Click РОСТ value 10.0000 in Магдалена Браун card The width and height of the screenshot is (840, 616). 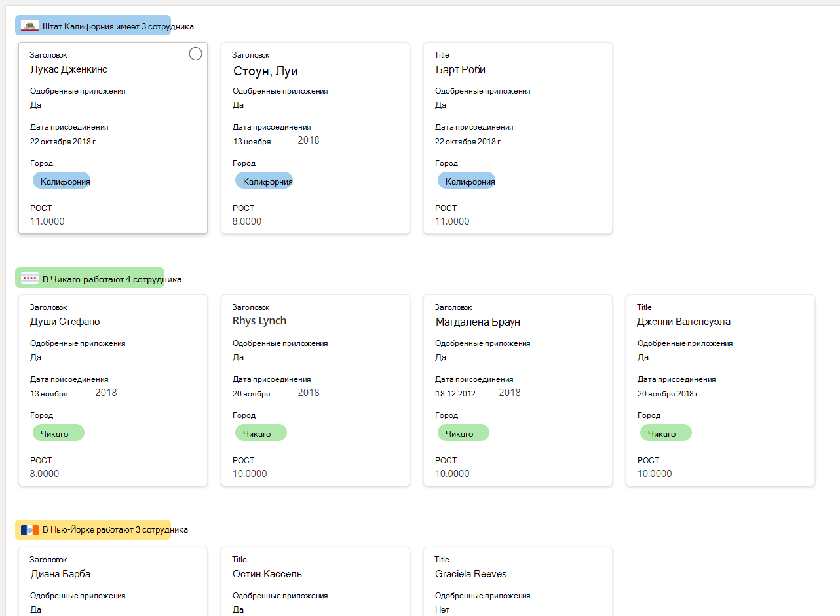pos(452,473)
